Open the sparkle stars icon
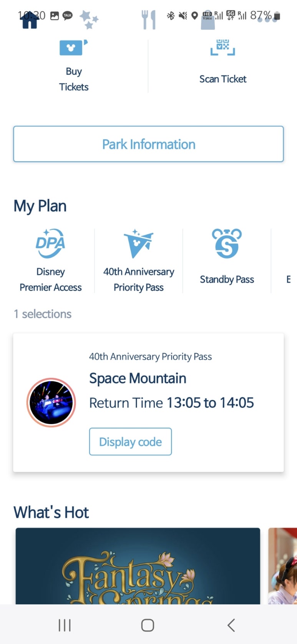The height and width of the screenshot is (644, 297). (x=89, y=20)
